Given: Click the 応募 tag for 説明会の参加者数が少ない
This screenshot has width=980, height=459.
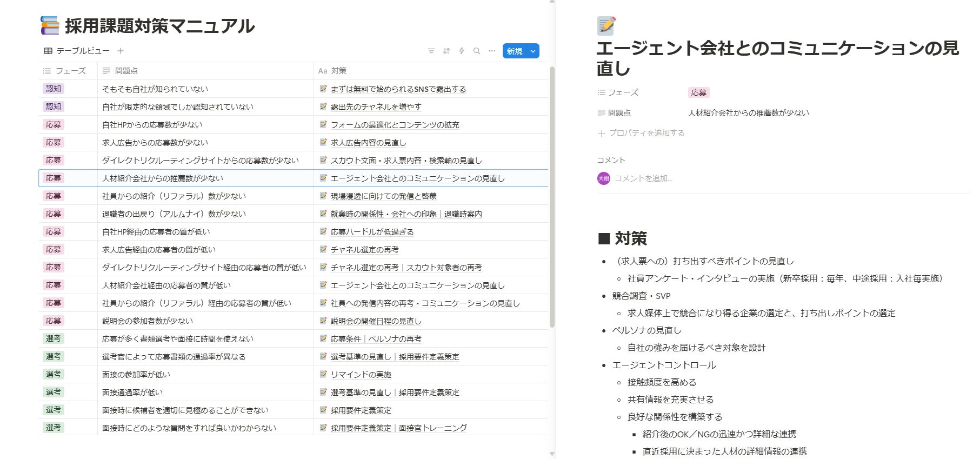Looking at the screenshot, I should coord(54,321).
